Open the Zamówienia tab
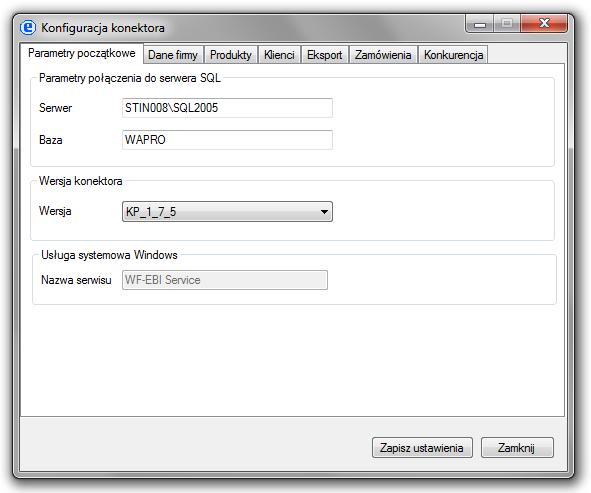The height and width of the screenshot is (493, 591). coord(383,55)
